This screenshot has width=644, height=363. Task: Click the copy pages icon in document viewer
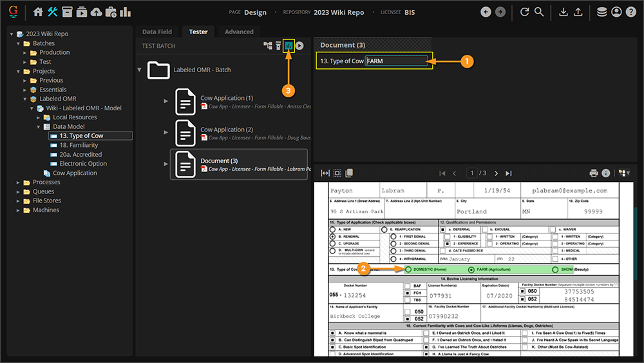(x=349, y=173)
